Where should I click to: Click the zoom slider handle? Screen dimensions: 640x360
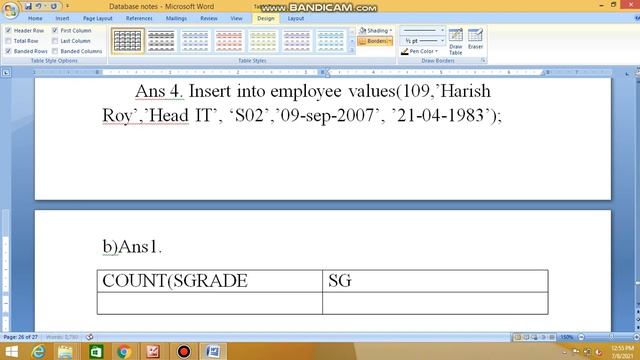click(x=611, y=337)
